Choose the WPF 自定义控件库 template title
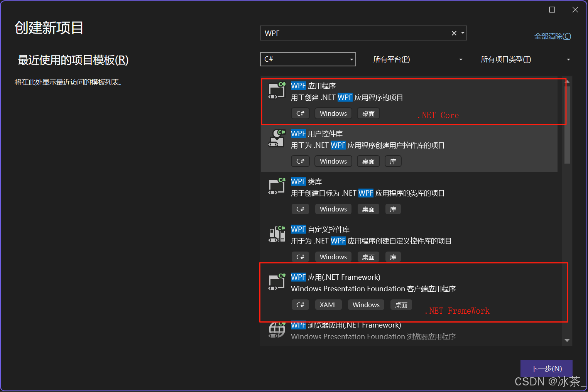The height and width of the screenshot is (392, 588). click(x=320, y=229)
